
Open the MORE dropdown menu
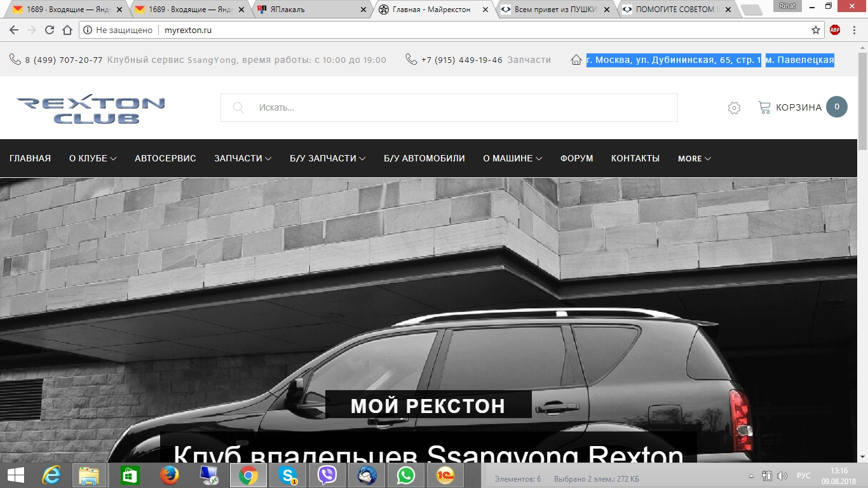[694, 158]
